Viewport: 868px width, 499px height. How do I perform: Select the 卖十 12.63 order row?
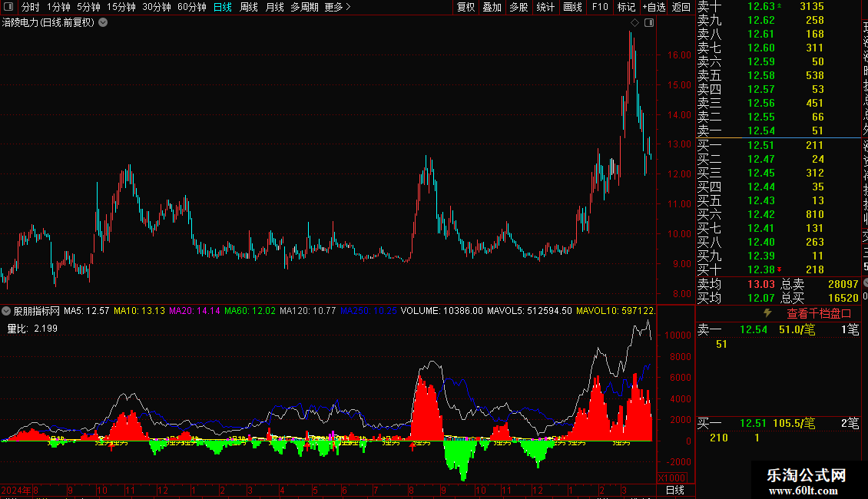[x=779, y=6]
